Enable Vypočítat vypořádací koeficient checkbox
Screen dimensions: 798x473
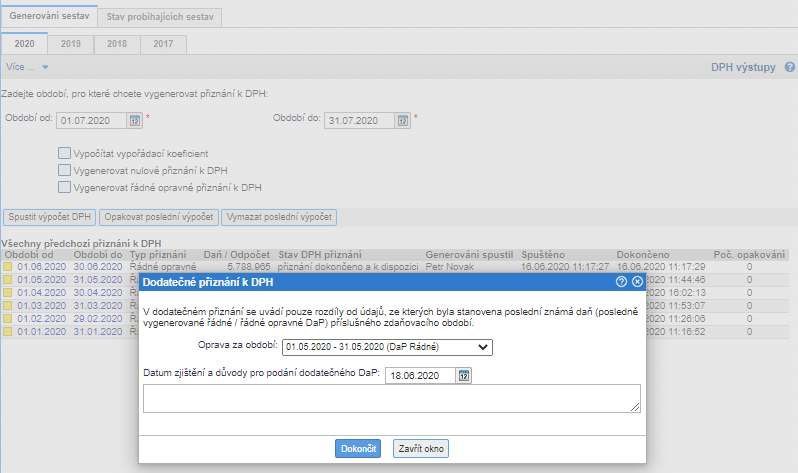64,153
